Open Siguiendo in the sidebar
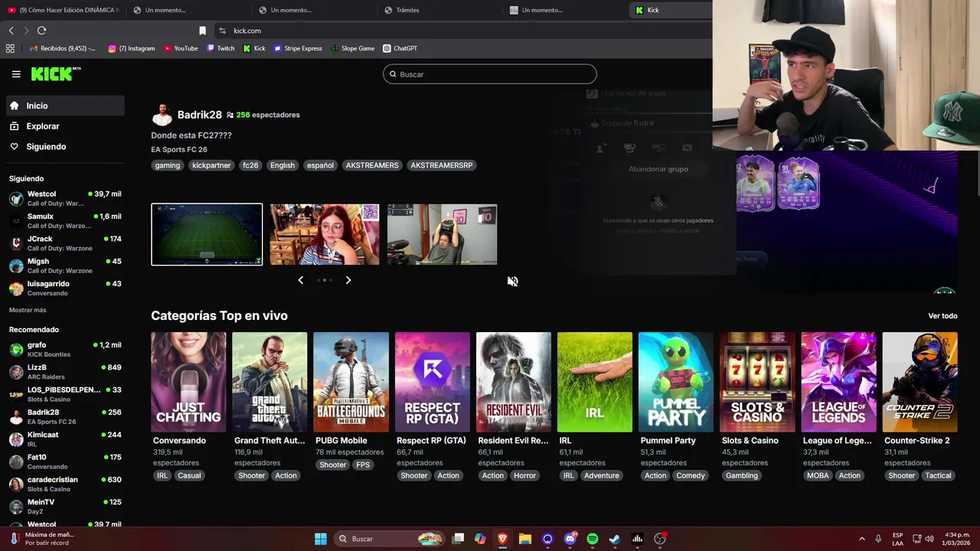This screenshot has height=551, width=980. click(x=65, y=146)
